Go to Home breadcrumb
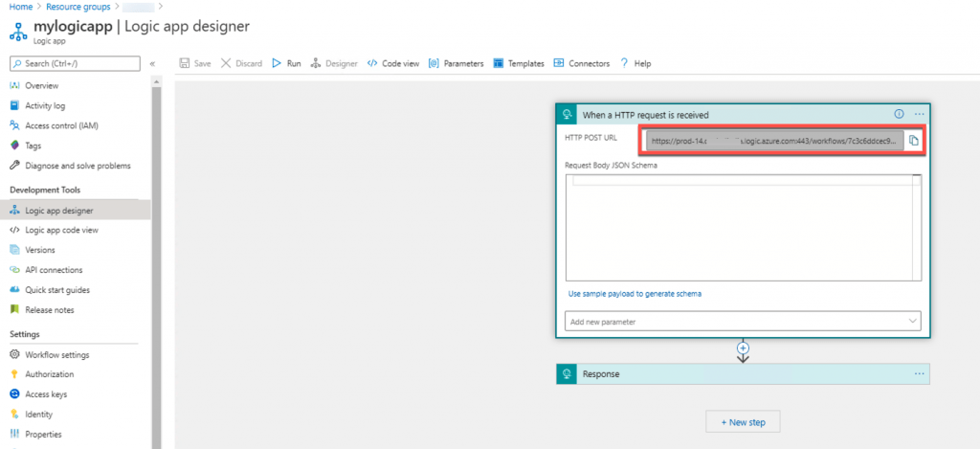The image size is (980, 449). tap(21, 7)
